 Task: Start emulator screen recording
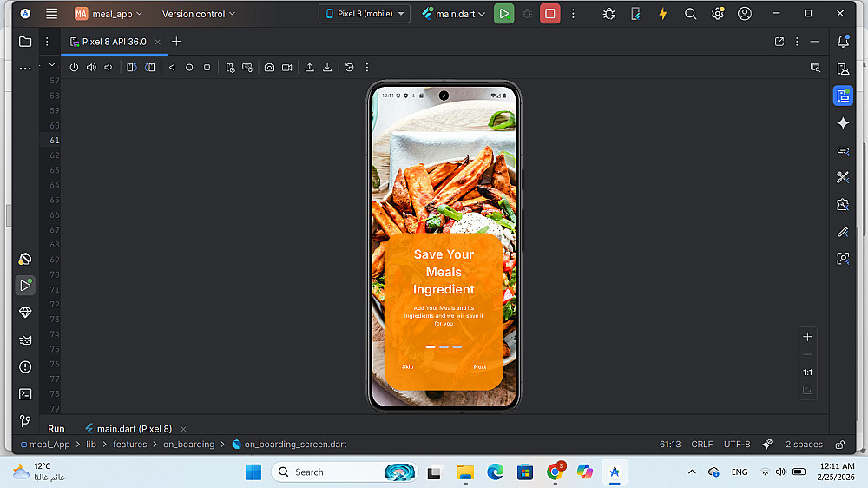click(286, 68)
